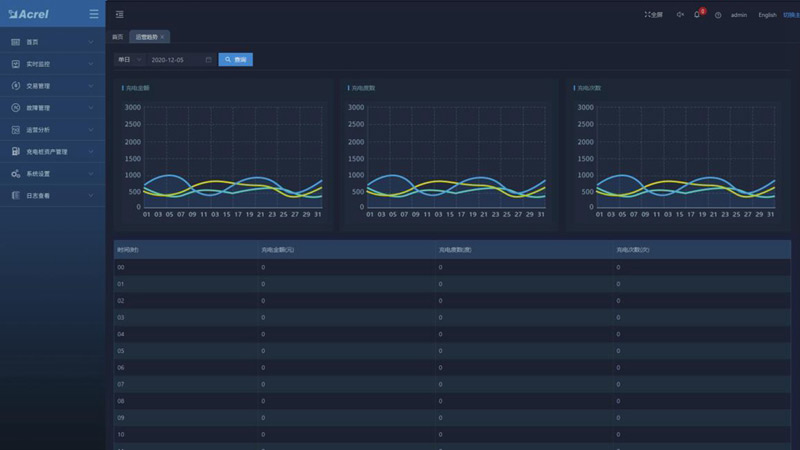Viewport: 800px width, 450px height.
Task: Click the 全屏 fullscreen icon
Action: (653, 15)
